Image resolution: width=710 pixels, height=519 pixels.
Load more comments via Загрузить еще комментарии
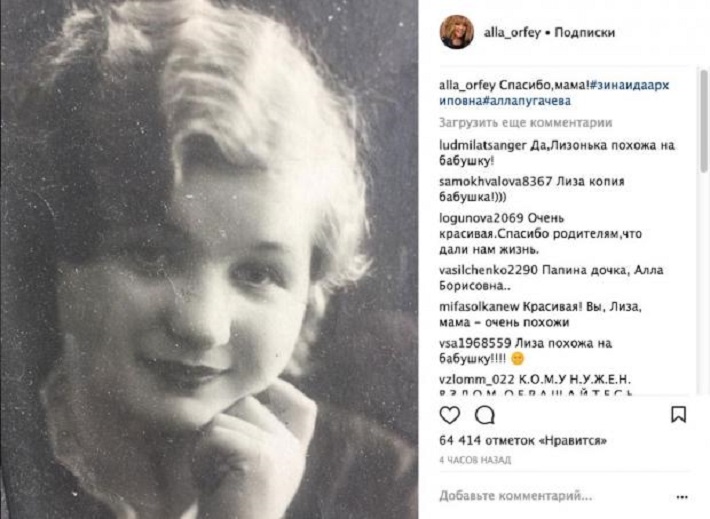[x=525, y=123]
